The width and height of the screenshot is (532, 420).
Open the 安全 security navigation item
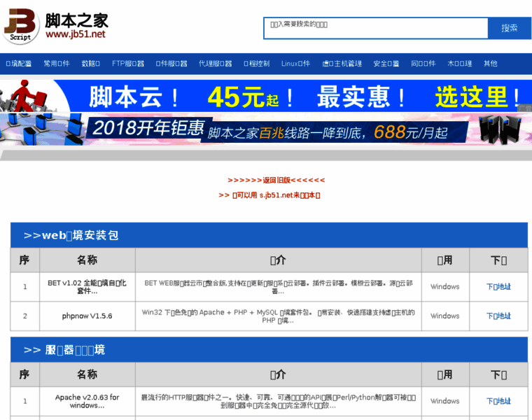tap(386, 64)
